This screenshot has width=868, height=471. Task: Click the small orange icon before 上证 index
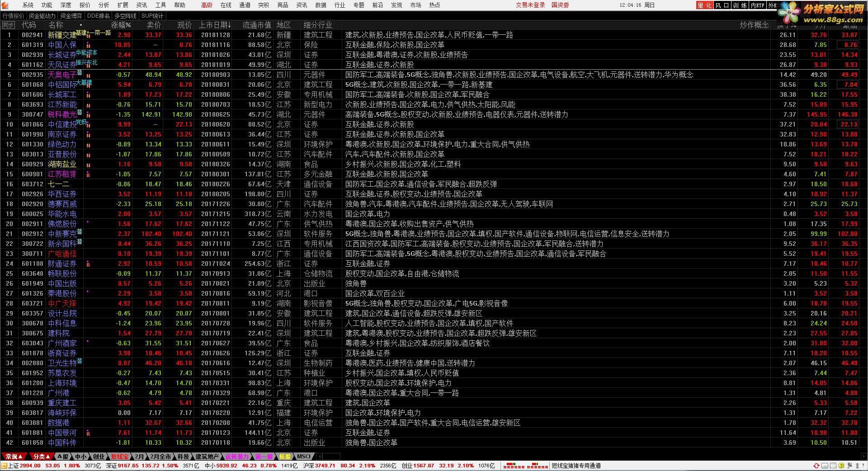[x=4, y=466]
